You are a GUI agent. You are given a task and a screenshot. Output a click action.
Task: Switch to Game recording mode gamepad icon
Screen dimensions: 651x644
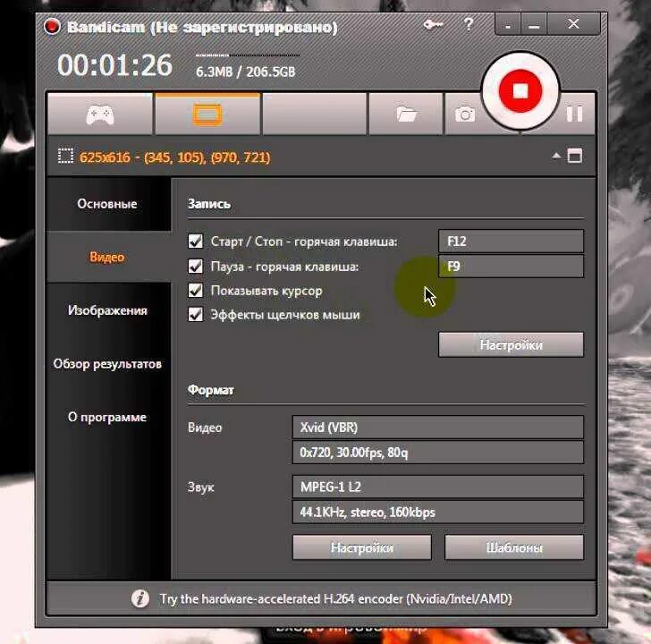tap(100, 114)
